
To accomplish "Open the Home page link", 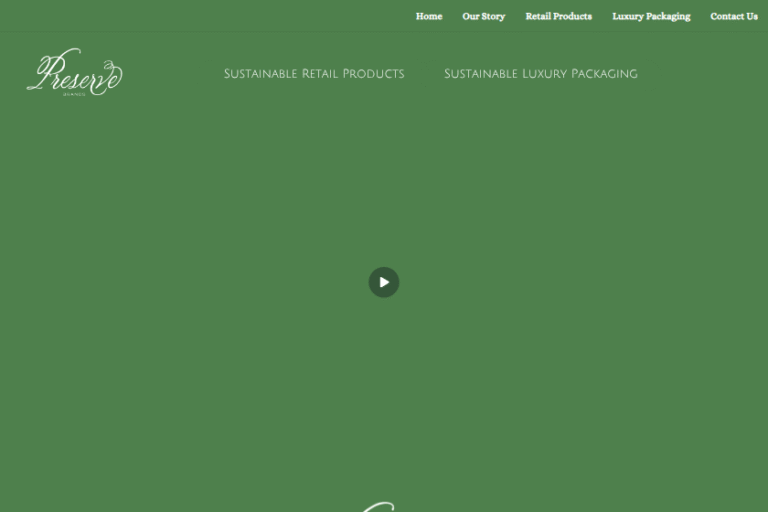I will point(429,16).
